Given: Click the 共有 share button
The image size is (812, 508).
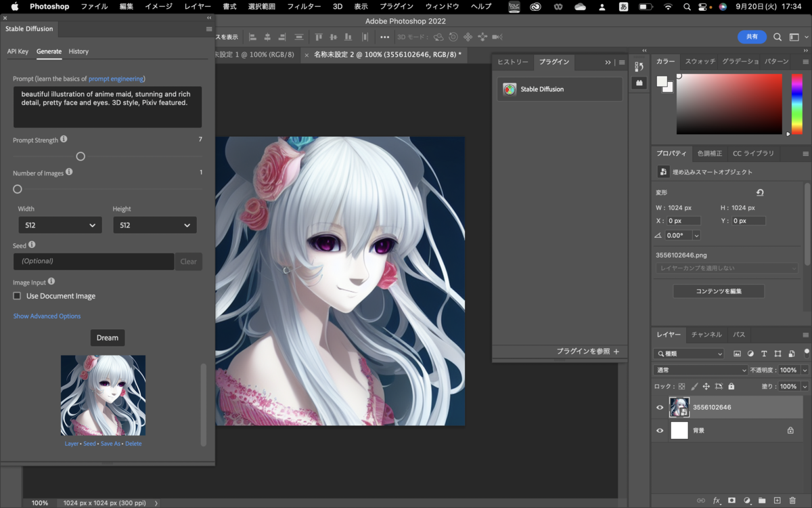Looking at the screenshot, I should point(752,37).
